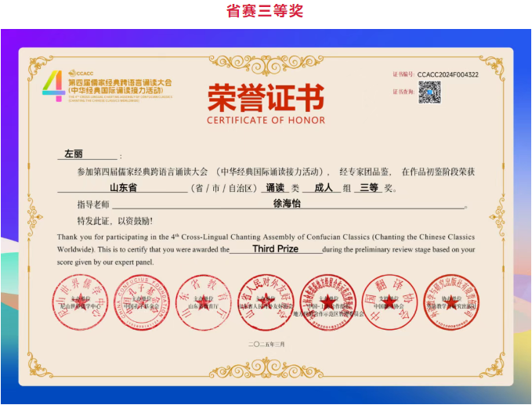Click the QR code for certificate lookup
The image size is (532, 405).
[429, 92]
